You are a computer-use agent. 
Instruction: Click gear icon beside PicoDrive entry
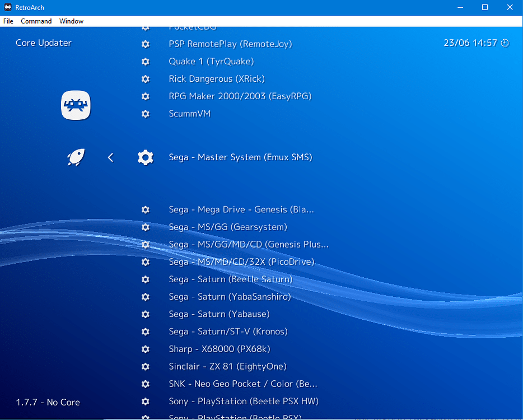[x=146, y=262]
